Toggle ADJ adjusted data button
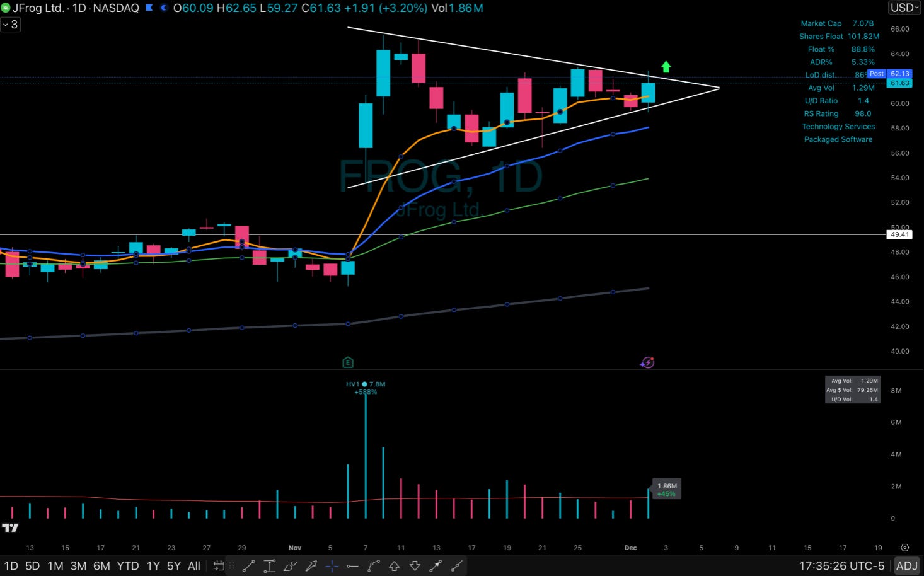 pos(907,566)
